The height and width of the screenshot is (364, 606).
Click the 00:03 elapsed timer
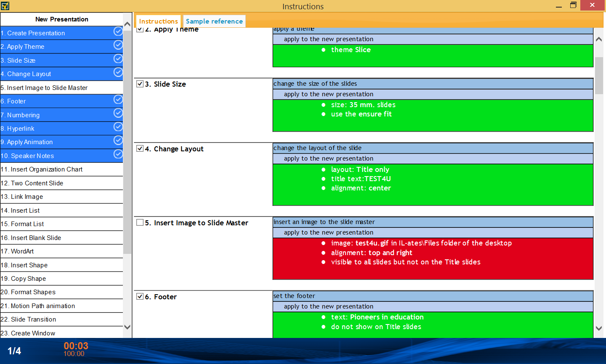(76, 346)
